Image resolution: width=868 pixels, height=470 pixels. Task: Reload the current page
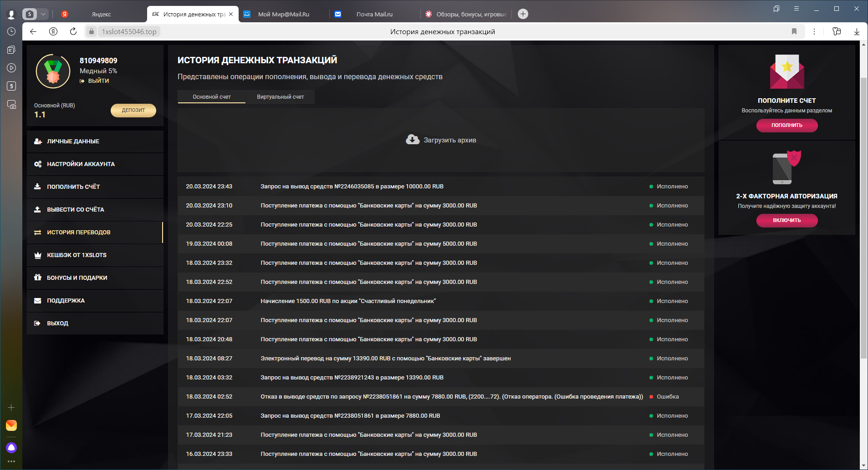(x=73, y=31)
